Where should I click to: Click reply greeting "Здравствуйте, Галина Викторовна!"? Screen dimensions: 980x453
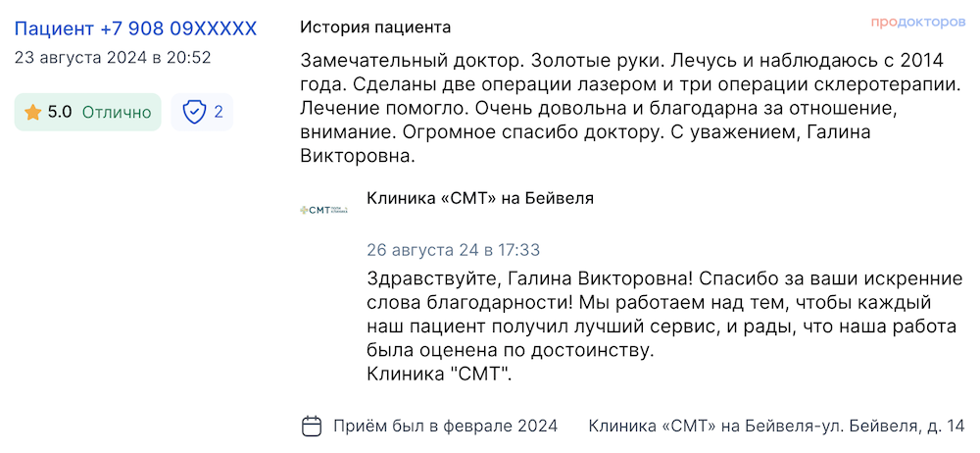tap(528, 277)
